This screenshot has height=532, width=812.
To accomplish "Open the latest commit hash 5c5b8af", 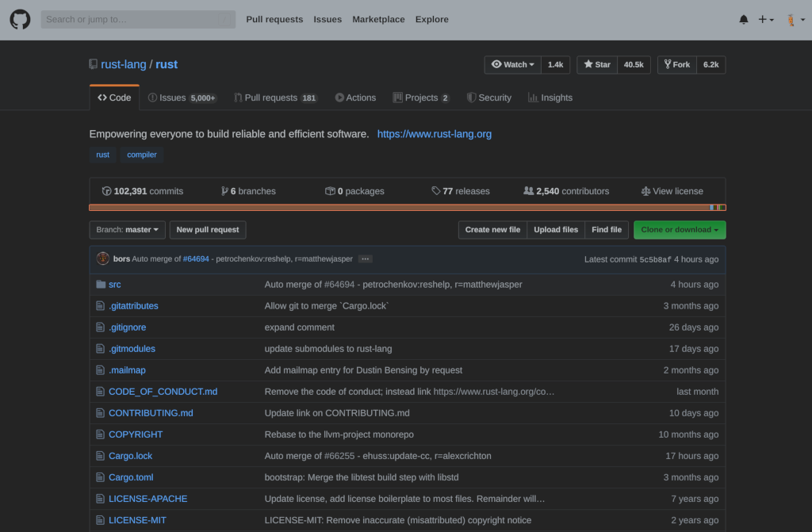I will point(655,259).
